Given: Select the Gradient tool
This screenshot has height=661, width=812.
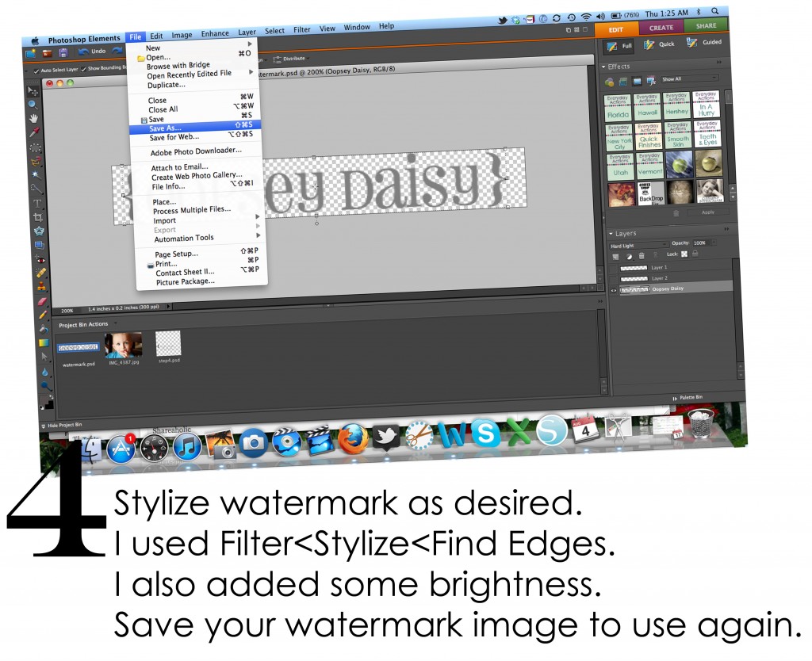Looking at the screenshot, I should coord(44,342).
